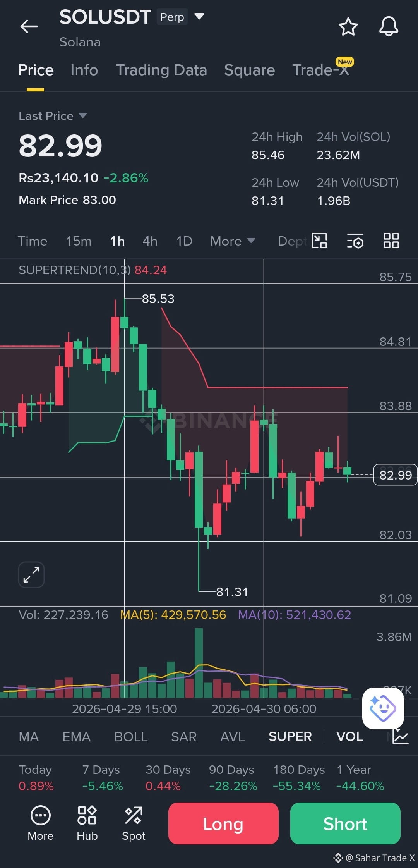Switch to the Info tab

84,70
